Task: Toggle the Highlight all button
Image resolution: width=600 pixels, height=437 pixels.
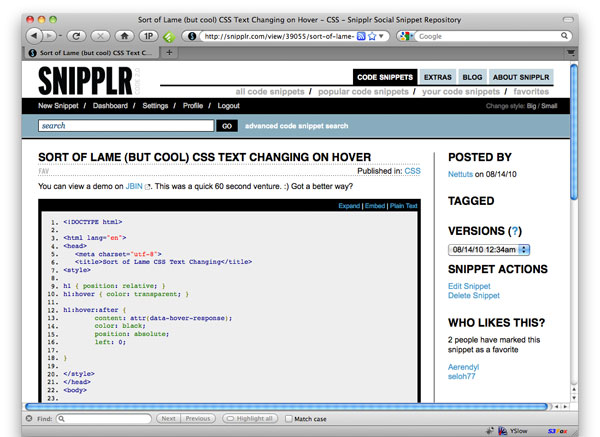Action: (x=250, y=419)
